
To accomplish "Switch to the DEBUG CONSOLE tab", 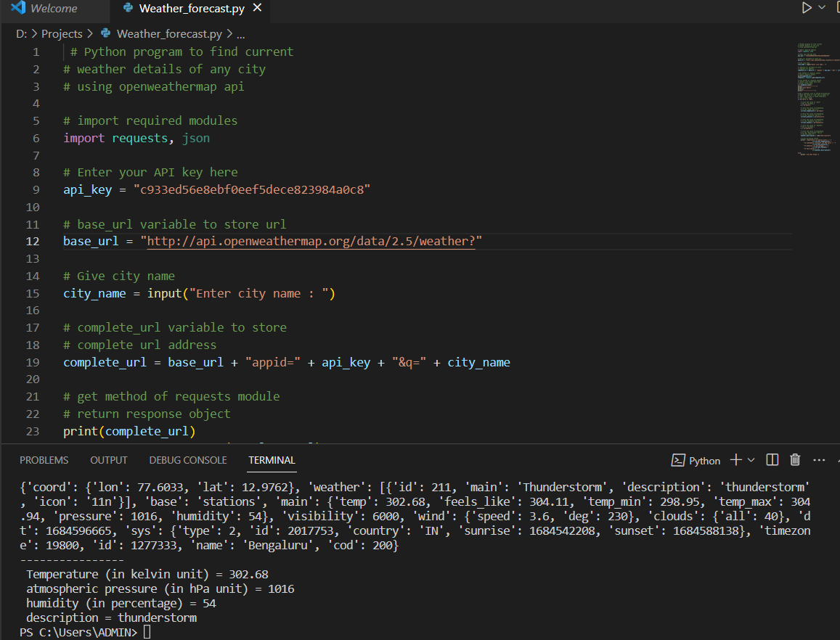I will [188, 460].
